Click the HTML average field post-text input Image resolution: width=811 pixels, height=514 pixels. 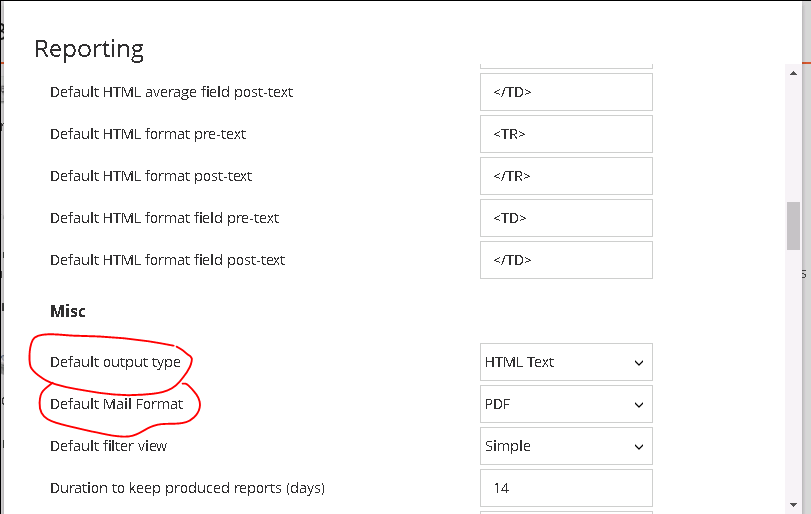coord(566,92)
